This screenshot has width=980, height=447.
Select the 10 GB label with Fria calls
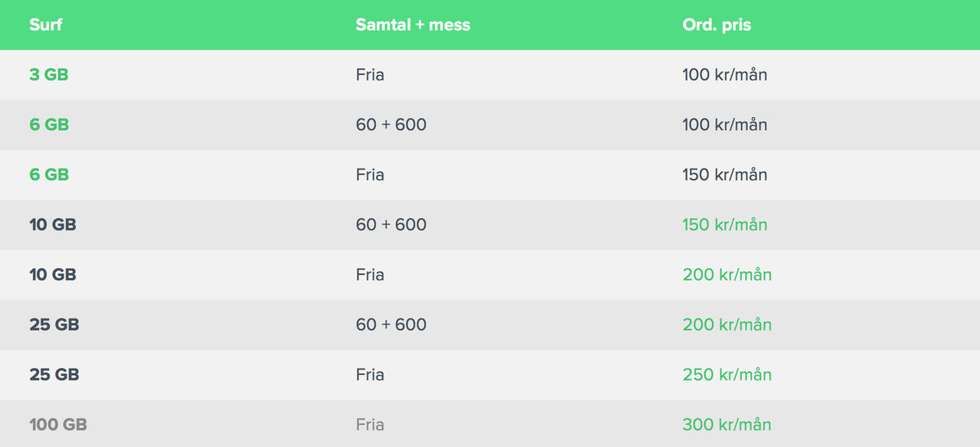pos(53,274)
